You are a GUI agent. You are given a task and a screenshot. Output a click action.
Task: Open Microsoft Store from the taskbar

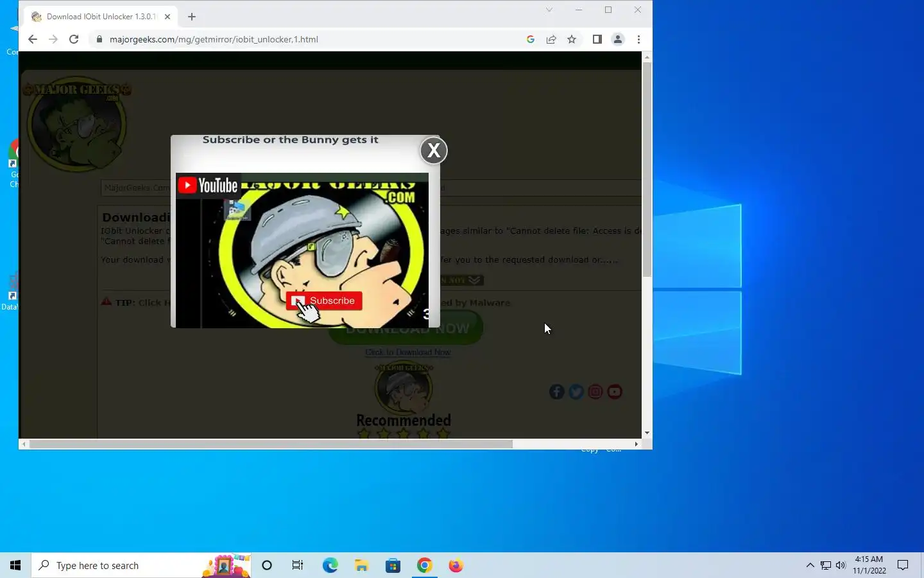393,565
